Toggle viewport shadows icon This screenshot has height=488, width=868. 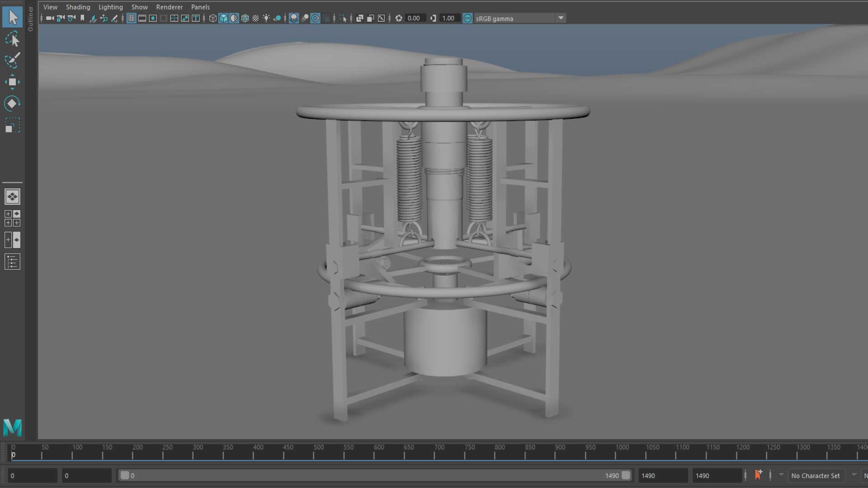277,18
